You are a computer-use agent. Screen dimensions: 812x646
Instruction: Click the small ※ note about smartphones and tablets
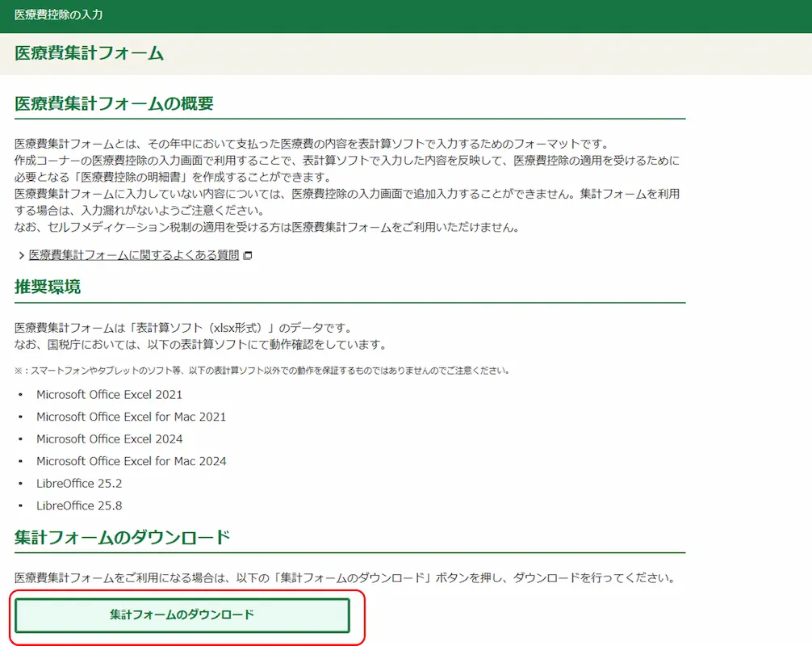pyautogui.click(x=262, y=371)
